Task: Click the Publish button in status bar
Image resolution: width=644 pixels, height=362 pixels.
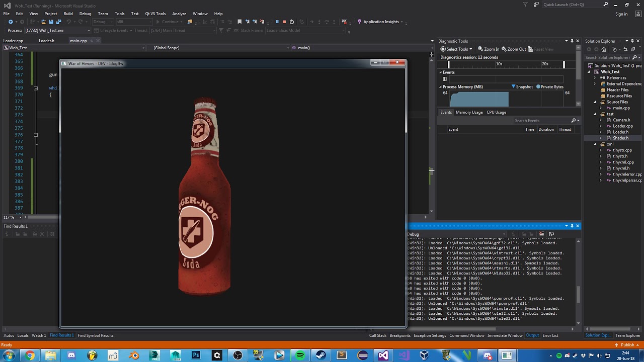Action: (627, 345)
